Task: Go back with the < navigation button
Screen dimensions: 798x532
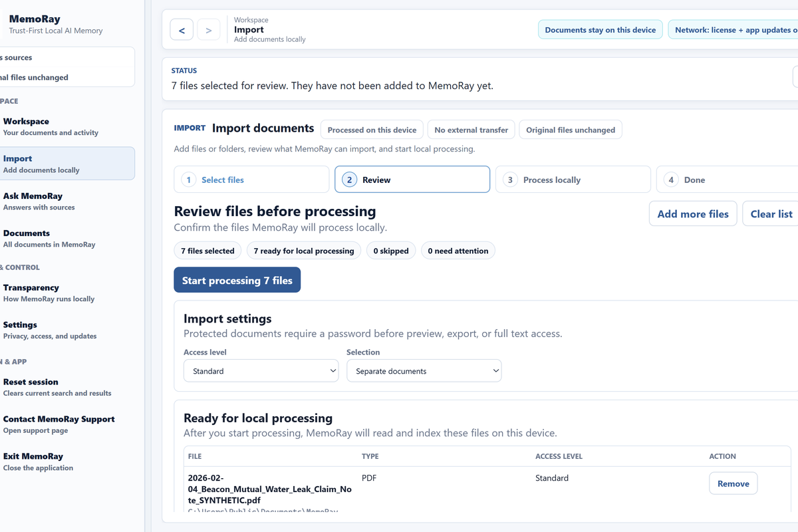Action: [182, 30]
